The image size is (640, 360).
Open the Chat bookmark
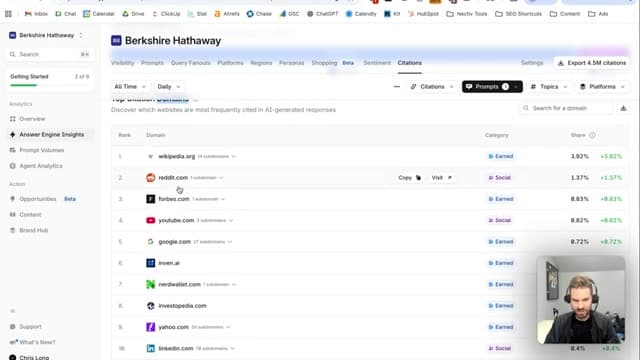click(66, 14)
